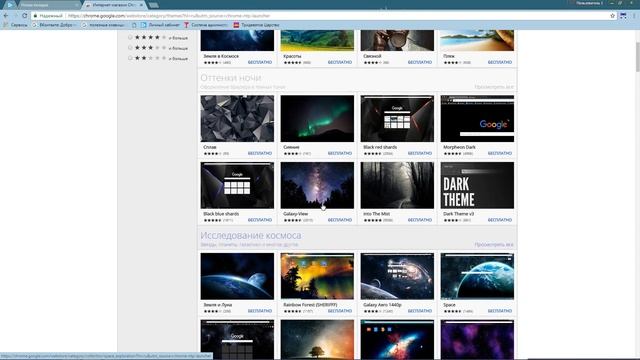Click БЕСПЛАТНО for Rainbow Forest theme
Viewport: 640px width, 360px height.
340,311
